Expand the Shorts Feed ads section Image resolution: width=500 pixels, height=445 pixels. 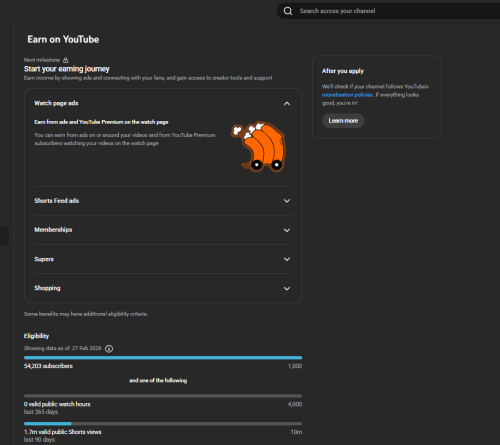point(287,201)
